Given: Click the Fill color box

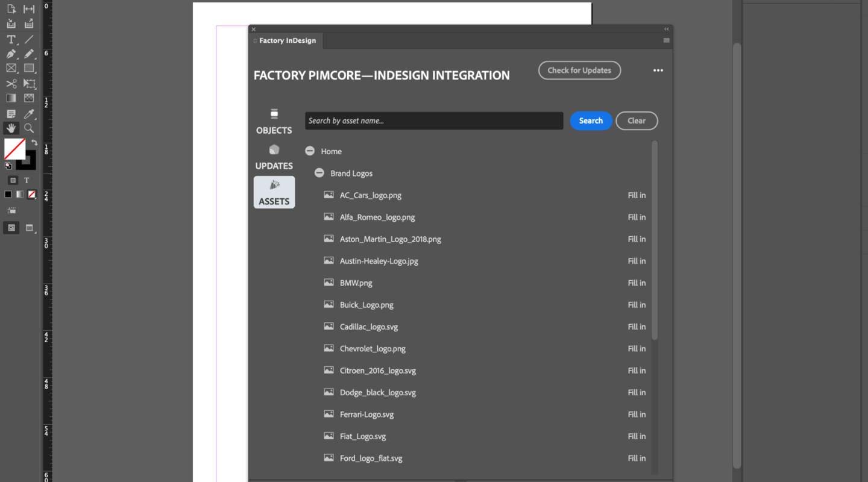Looking at the screenshot, I should [14, 149].
